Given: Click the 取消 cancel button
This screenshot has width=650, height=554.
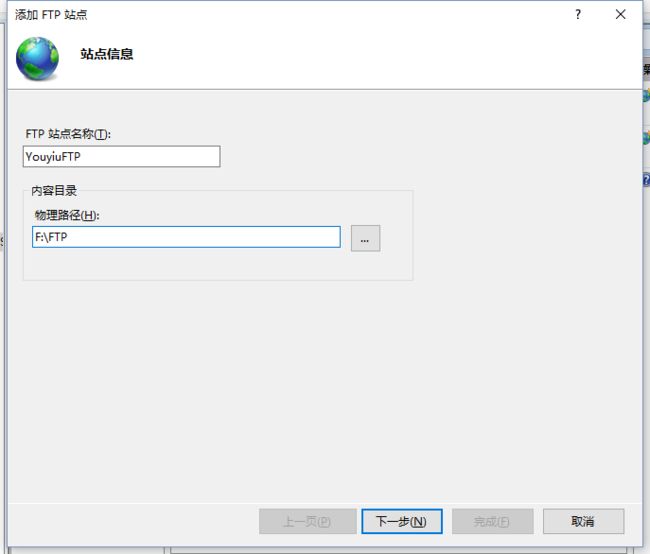Looking at the screenshot, I should coord(583,521).
